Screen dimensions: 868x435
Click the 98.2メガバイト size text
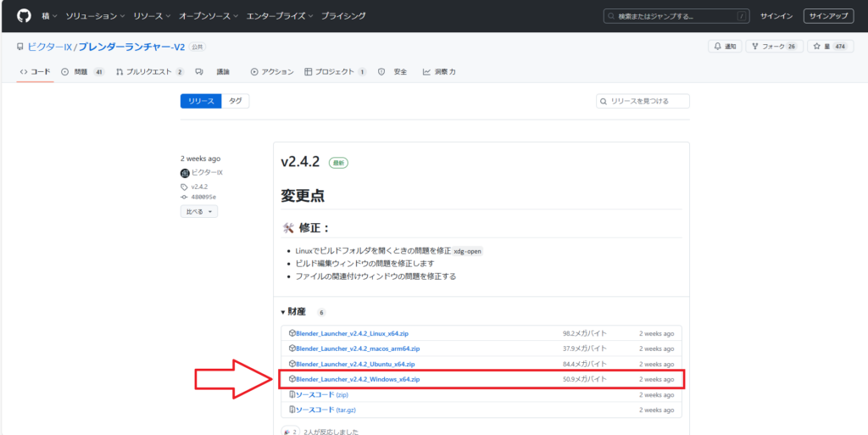[x=585, y=333]
